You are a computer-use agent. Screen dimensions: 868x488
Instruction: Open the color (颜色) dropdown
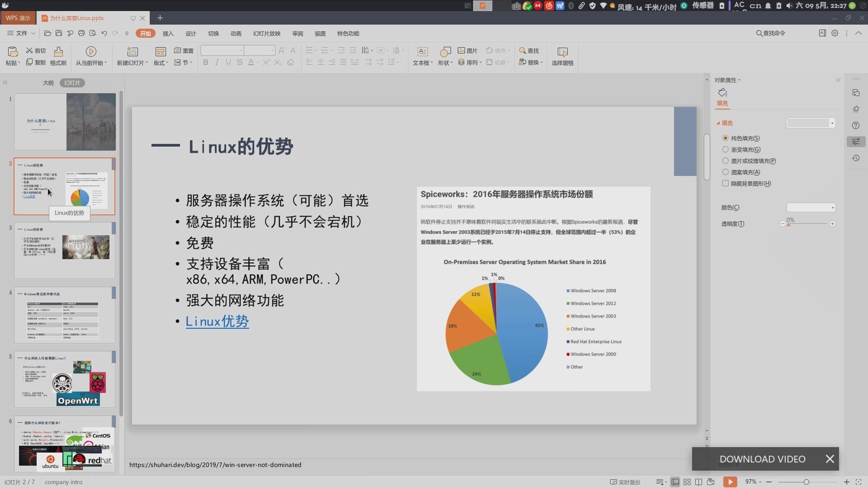click(x=811, y=207)
